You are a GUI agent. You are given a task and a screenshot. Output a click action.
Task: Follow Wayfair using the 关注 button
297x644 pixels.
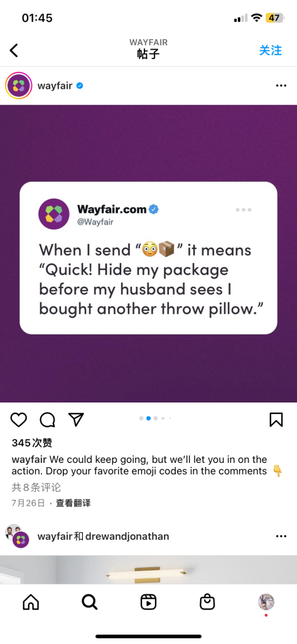pos(271,50)
